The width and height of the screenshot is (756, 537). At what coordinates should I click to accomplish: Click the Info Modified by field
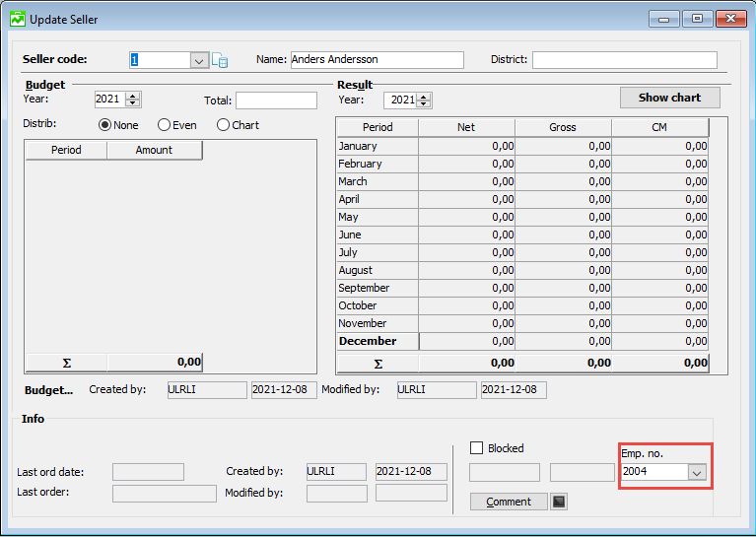[336, 493]
